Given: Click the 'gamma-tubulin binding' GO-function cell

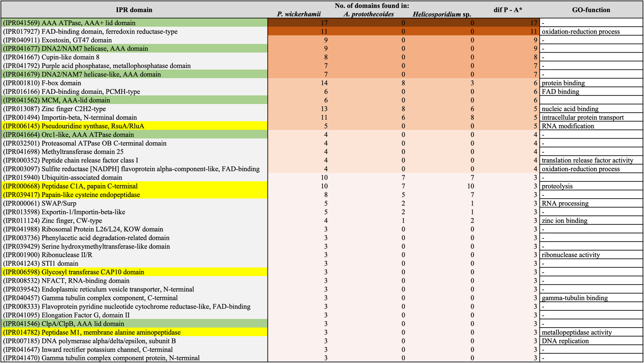Looking at the screenshot, I should click(x=591, y=298).
